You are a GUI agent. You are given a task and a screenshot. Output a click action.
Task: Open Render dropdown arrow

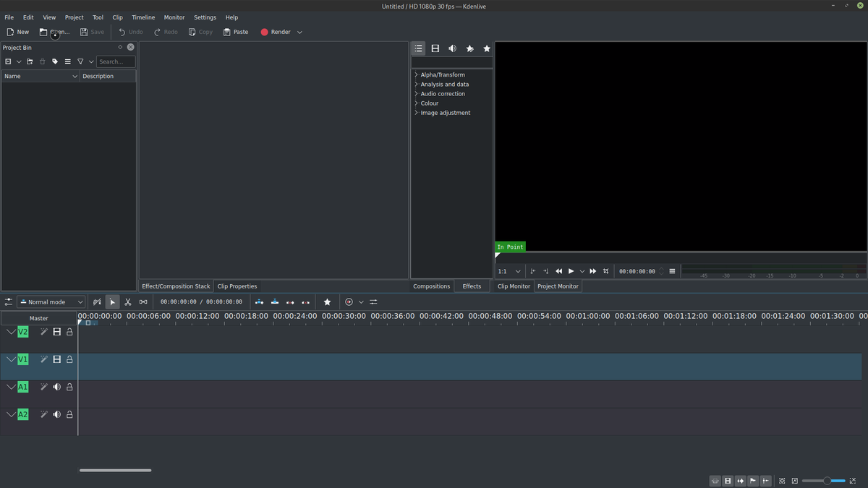click(x=299, y=32)
